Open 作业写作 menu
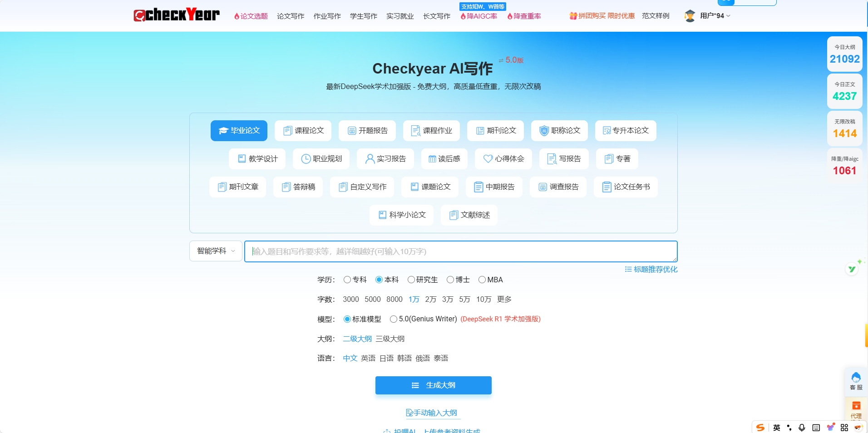This screenshot has width=868, height=433. point(327,16)
